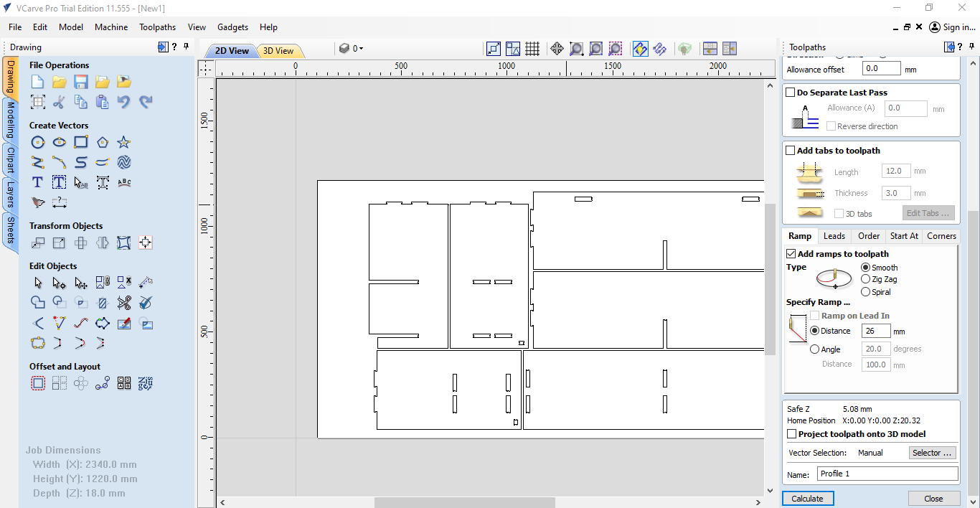Open the Dimension measurement tool
980x508 pixels.
click(60, 202)
